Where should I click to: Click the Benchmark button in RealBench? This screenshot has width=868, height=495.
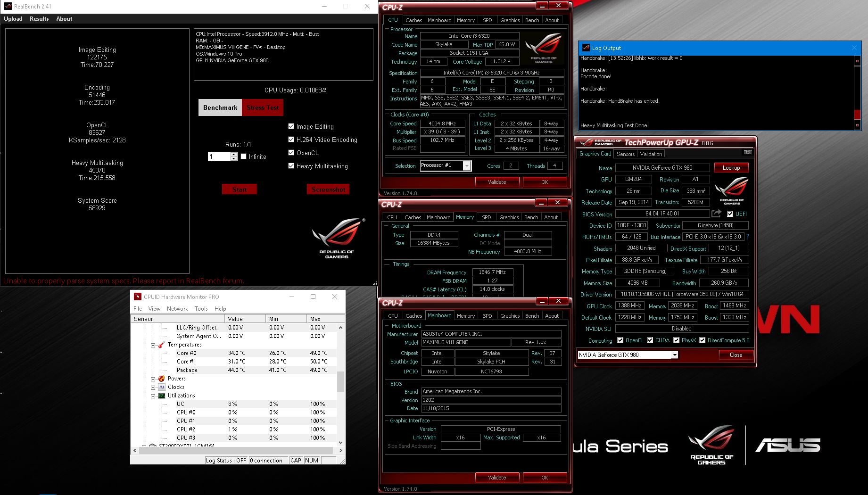(220, 107)
